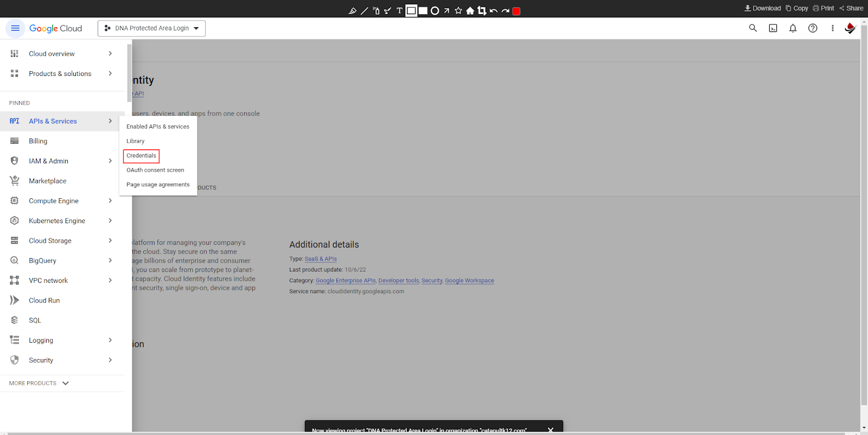Undo the last annotation
868x435 pixels.
pos(494,11)
